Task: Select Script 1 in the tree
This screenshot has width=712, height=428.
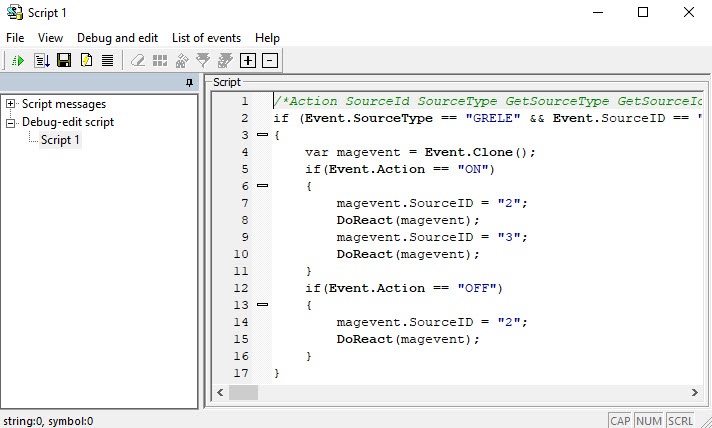Action: 60,140
